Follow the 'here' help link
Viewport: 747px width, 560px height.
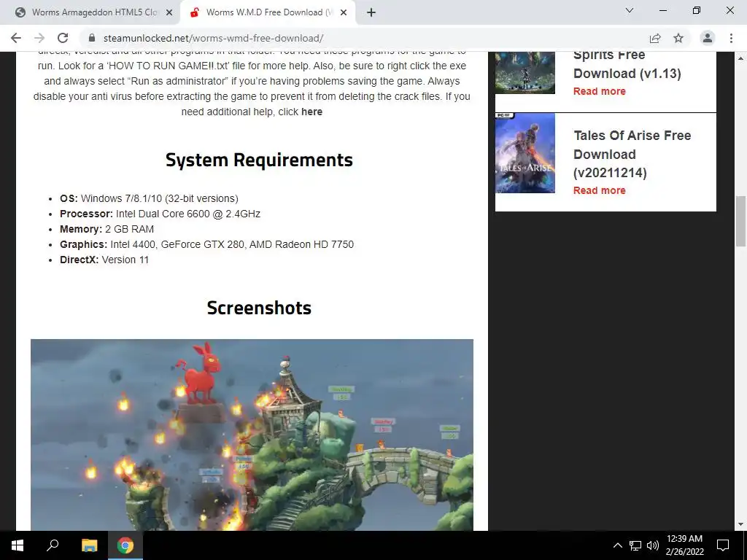coord(311,112)
